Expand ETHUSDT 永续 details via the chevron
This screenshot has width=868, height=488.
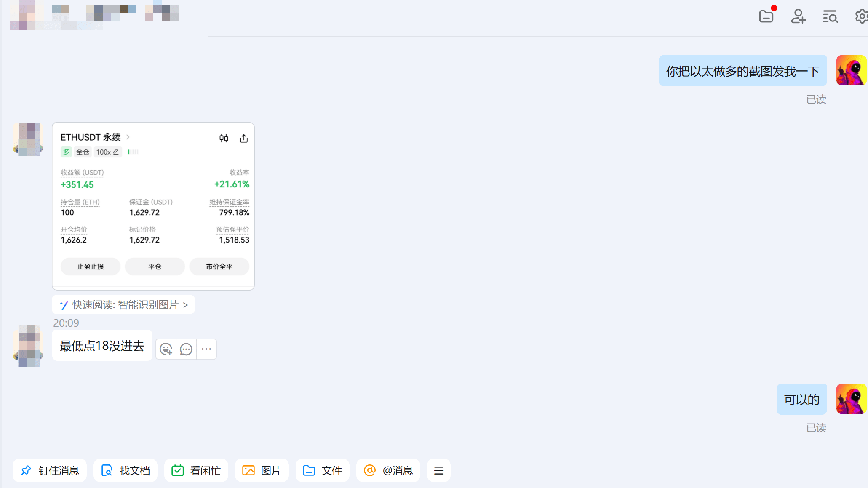tap(128, 137)
